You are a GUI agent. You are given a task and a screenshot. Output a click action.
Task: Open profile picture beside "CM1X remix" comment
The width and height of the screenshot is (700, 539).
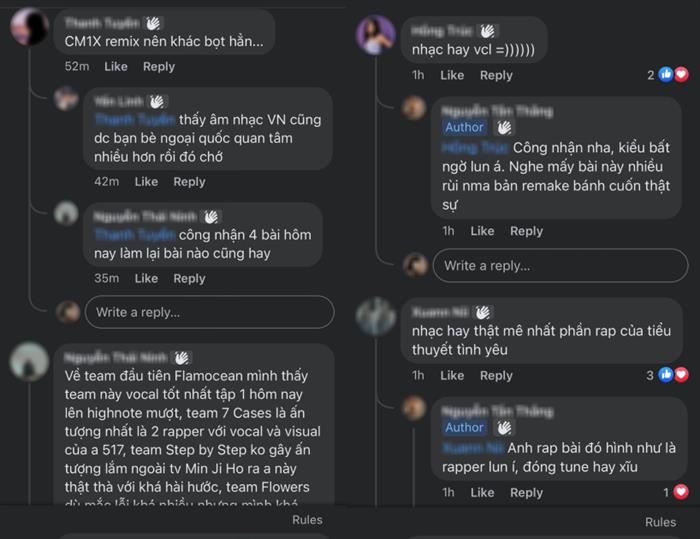coord(29,27)
